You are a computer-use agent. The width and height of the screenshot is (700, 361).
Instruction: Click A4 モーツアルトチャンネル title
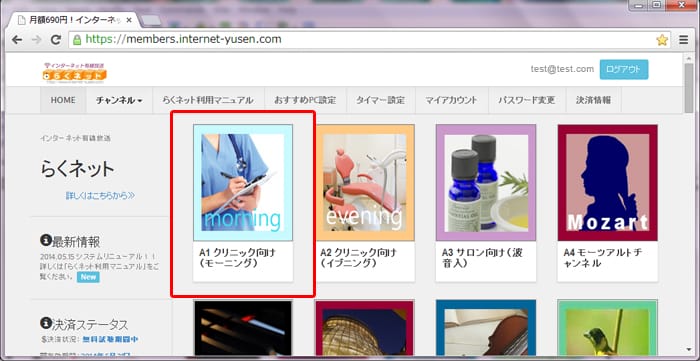click(x=603, y=258)
